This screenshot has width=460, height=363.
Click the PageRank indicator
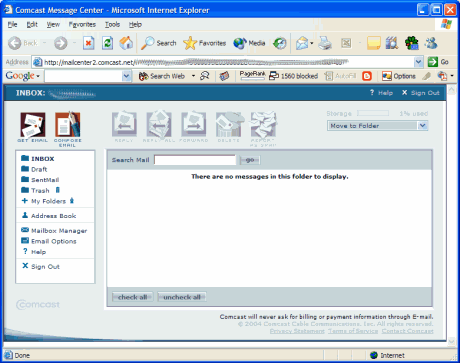252,75
